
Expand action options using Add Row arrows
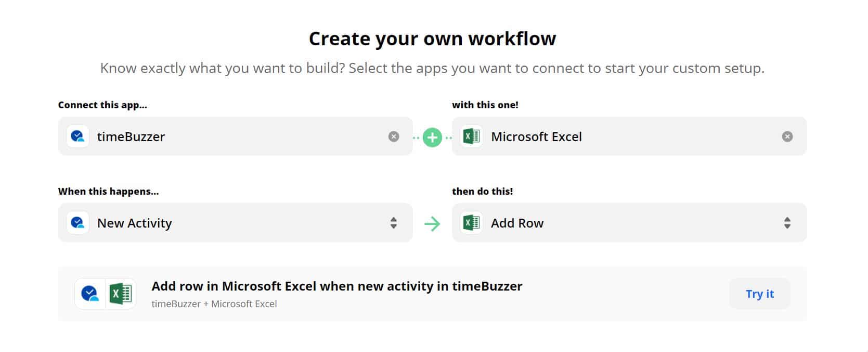787,223
